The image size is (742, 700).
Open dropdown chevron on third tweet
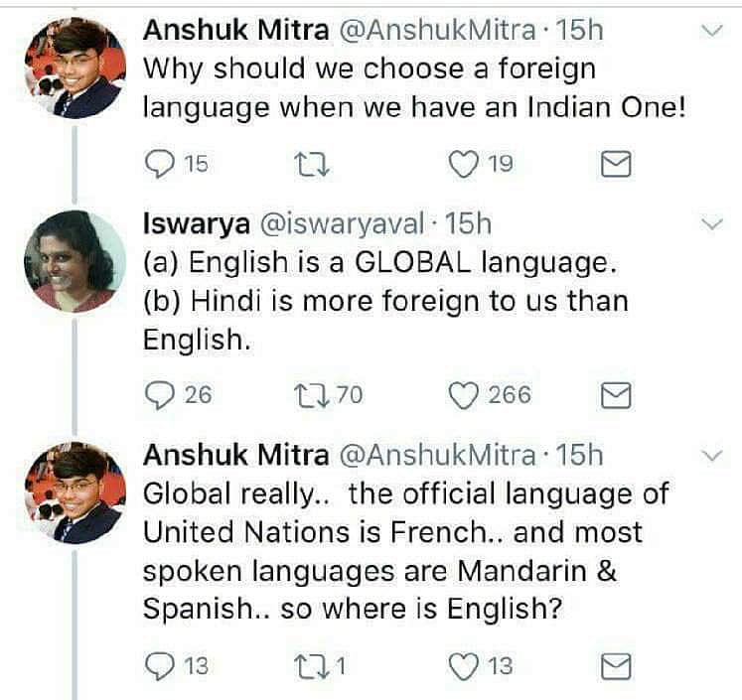coord(713,456)
